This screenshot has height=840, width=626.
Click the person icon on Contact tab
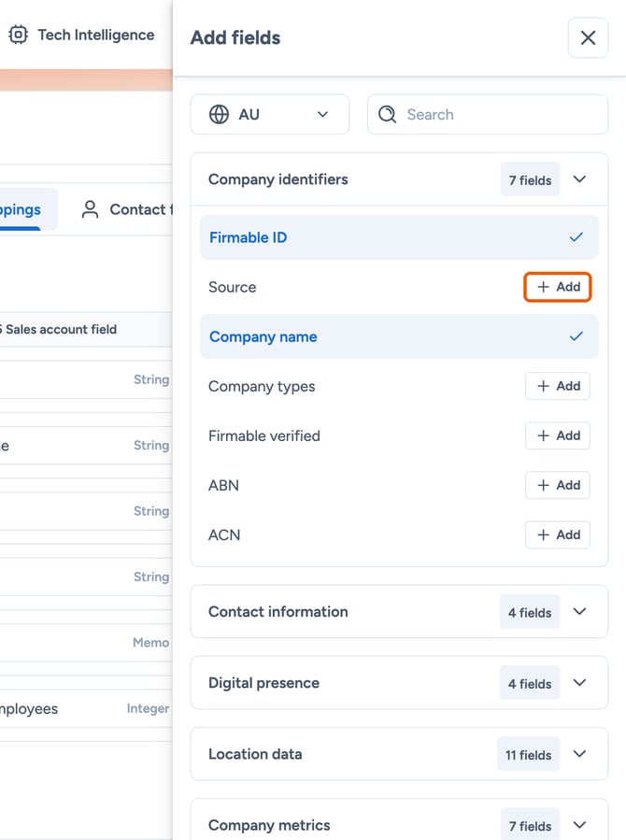[x=90, y=209]
